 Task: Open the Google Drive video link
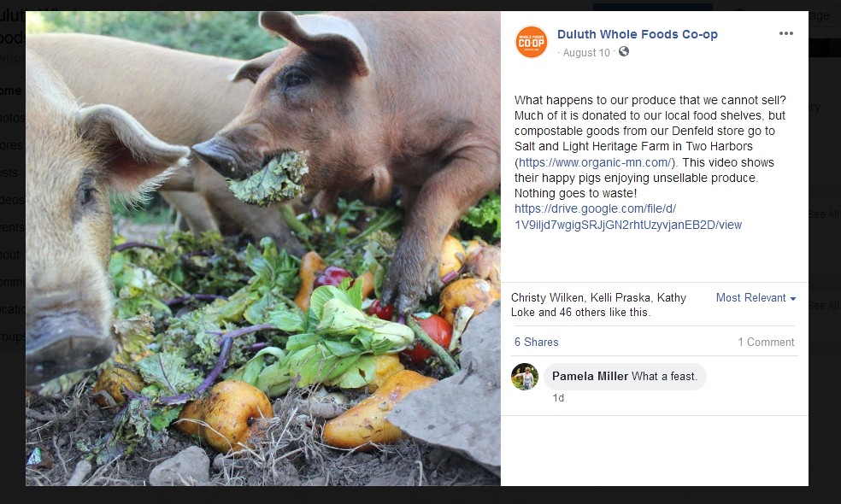tap(627, 217)
